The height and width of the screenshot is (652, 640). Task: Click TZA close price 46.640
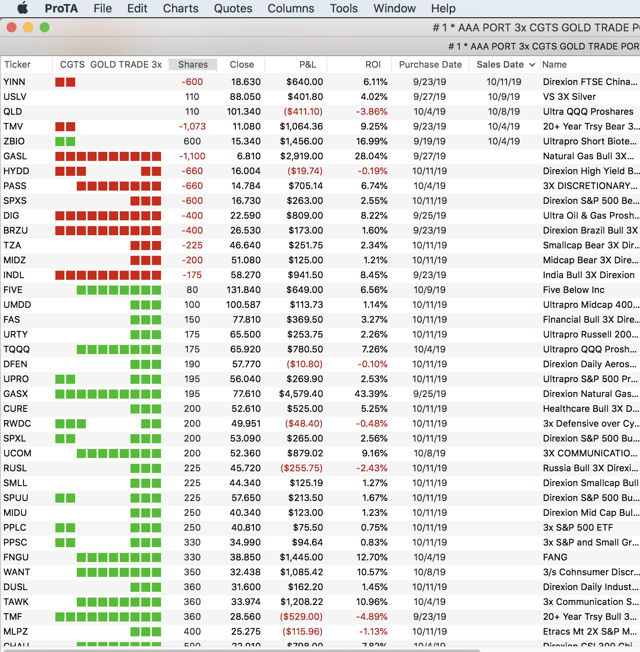(x=245, y=245)
